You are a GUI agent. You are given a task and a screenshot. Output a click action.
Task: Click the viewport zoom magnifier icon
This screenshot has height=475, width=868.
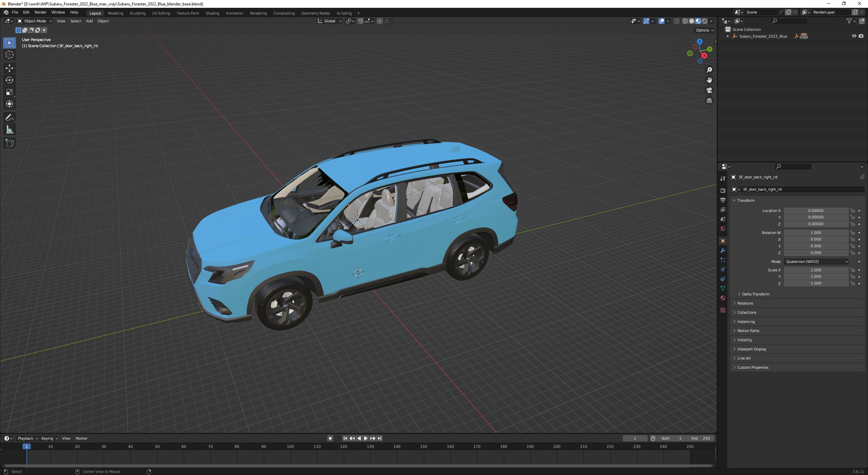709,70
